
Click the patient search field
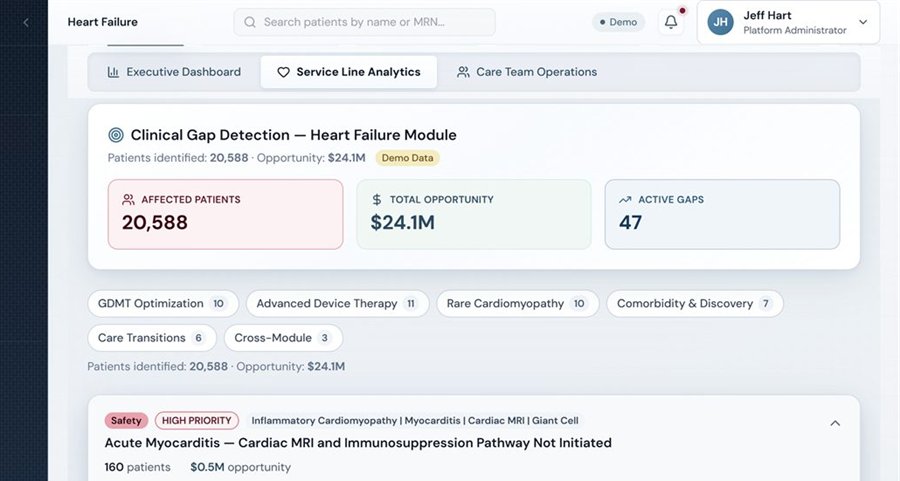pyautogui.click(x=364, y=22)
